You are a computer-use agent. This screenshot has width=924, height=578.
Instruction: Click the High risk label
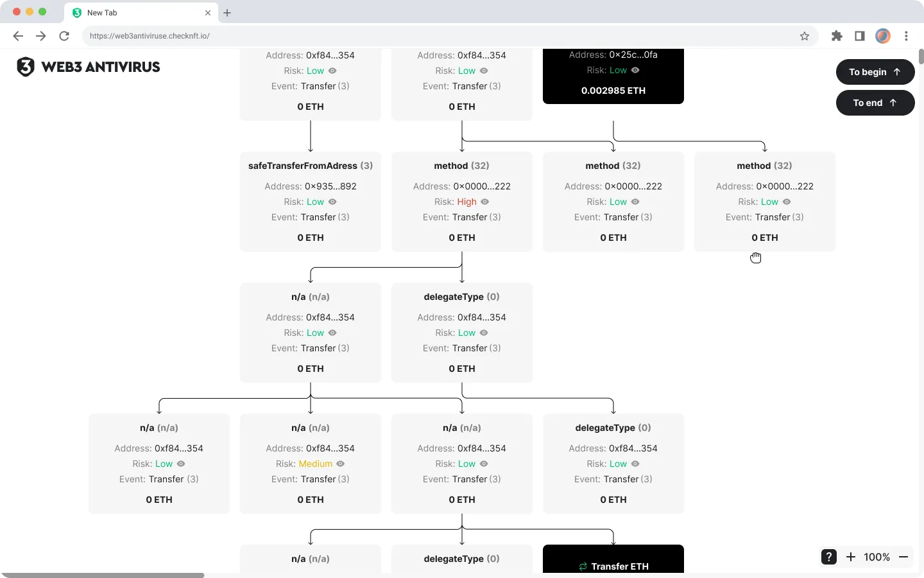pyautogui.click(x=466, y=202)
